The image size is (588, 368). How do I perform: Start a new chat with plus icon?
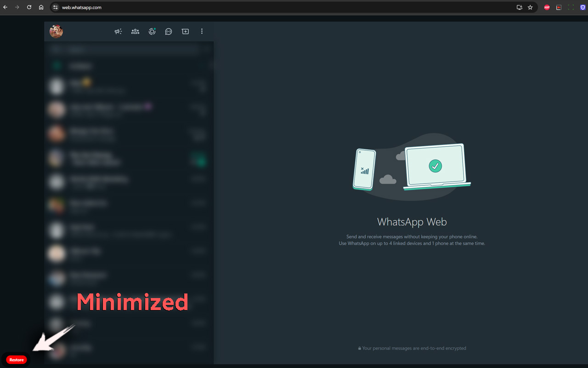point(185,31)
